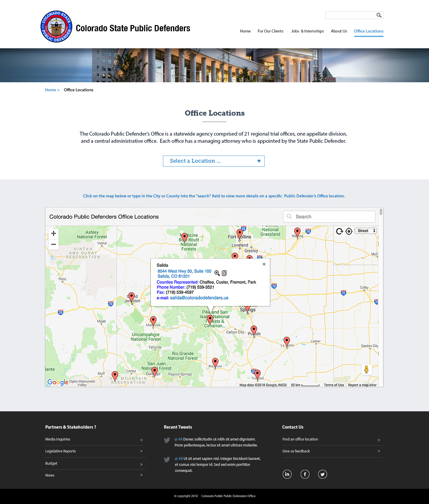Zoom out the map with minus button
Image resolution: width=429 pixels, height=504 pixels.
coord(54,244)
